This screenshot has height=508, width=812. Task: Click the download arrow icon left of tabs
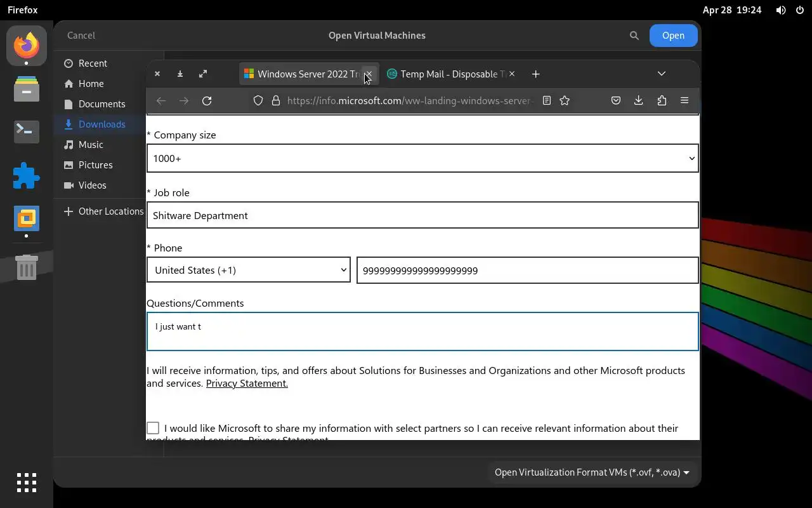[x=180, y=74]
